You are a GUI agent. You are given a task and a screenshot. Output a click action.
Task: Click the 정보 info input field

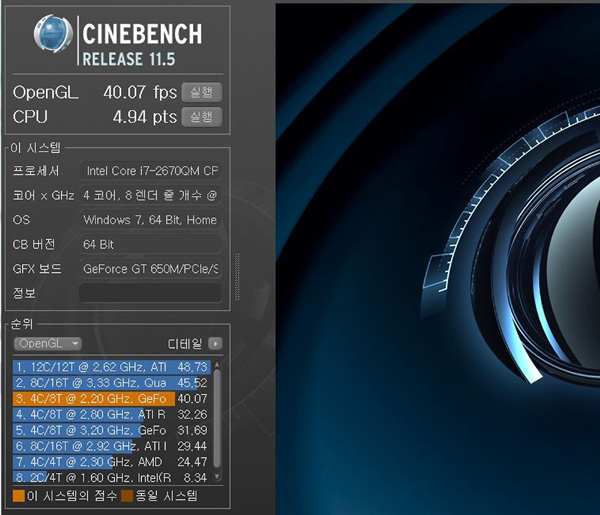pyautogui.click(x=150, y=293)
